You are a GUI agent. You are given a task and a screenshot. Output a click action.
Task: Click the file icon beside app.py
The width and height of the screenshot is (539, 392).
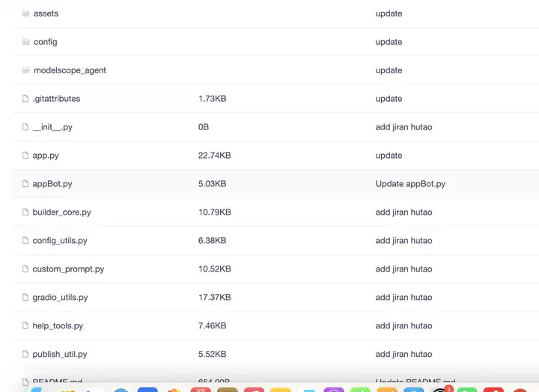(x=25, y=156)
